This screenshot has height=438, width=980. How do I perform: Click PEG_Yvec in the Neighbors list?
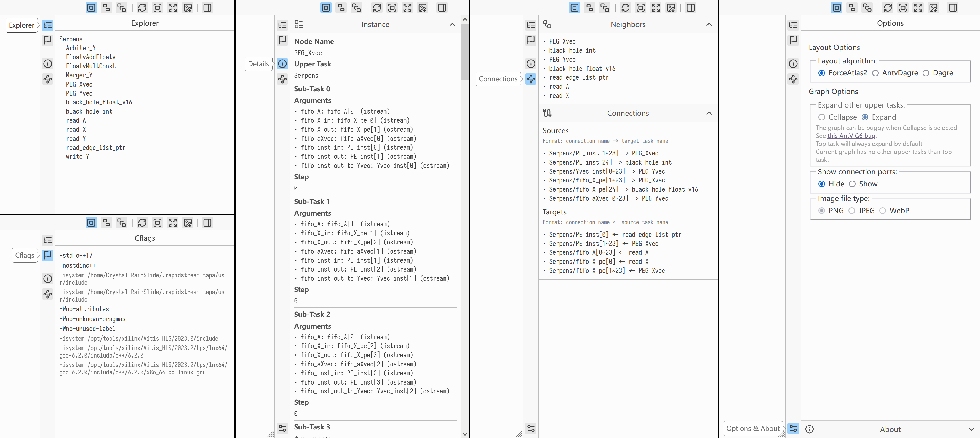tap(562, 60)
